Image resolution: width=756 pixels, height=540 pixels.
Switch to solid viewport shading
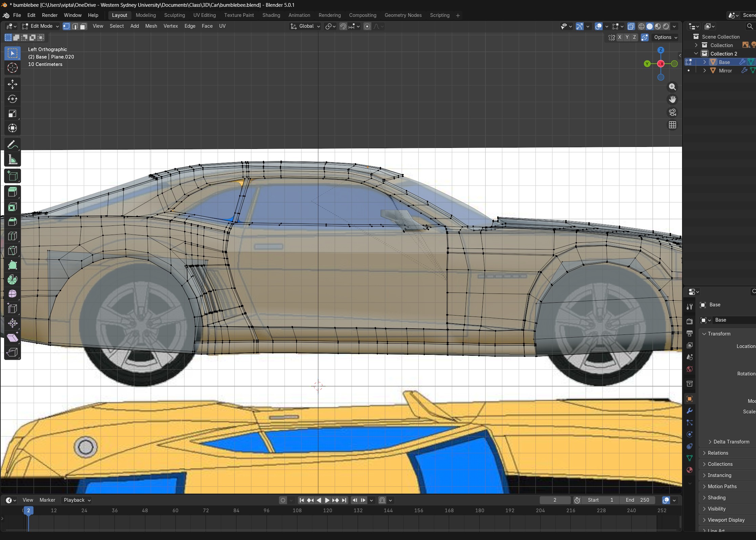(650, 26)
